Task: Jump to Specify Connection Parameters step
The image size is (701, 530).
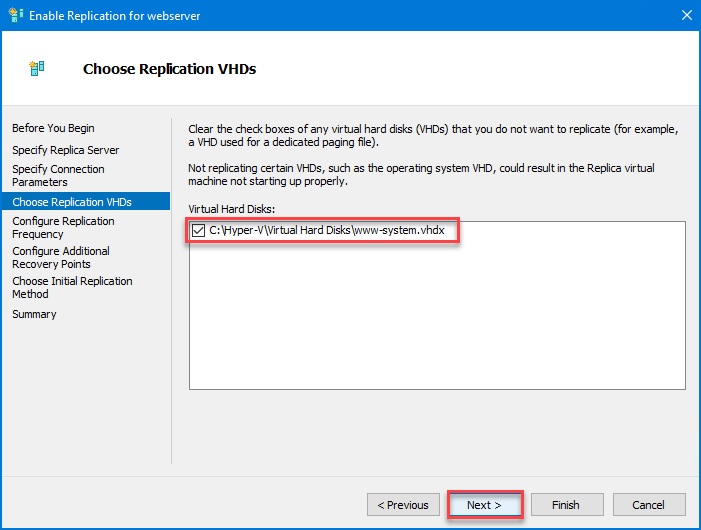Action: 58,176
